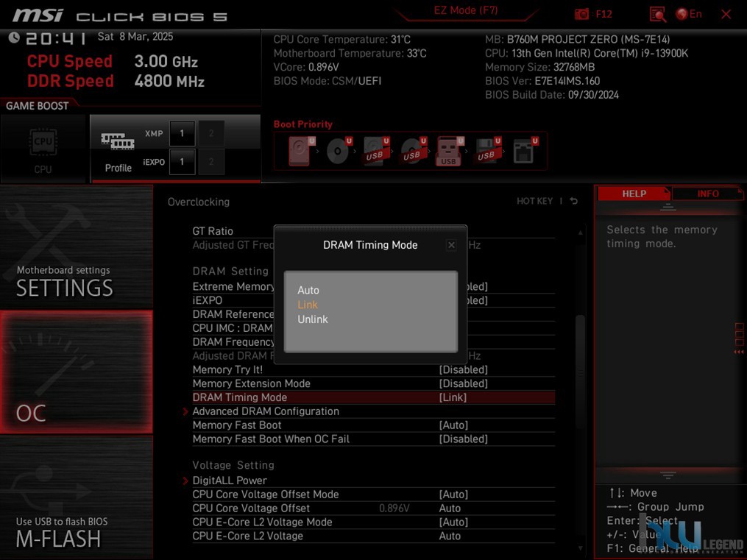The image size is (747, 560).
Task: Click the memory sticks Profile icon
Action: pos(118,141)
